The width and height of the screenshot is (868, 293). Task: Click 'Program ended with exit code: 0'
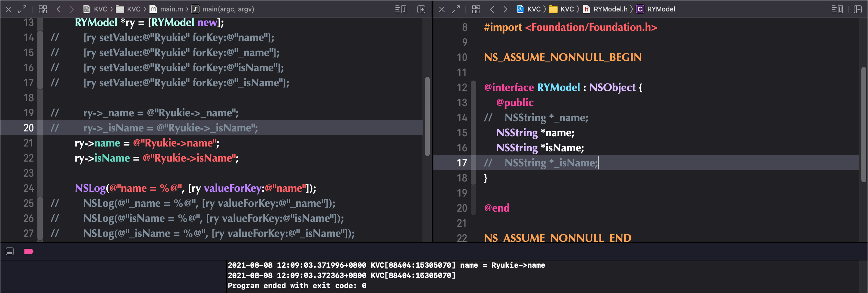297,286
